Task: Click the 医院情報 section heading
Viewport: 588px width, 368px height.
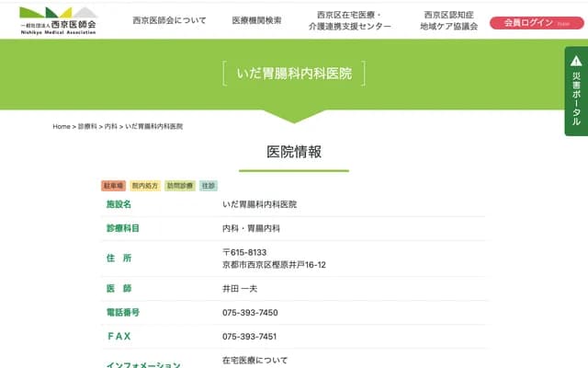Action: pos(294,152)
